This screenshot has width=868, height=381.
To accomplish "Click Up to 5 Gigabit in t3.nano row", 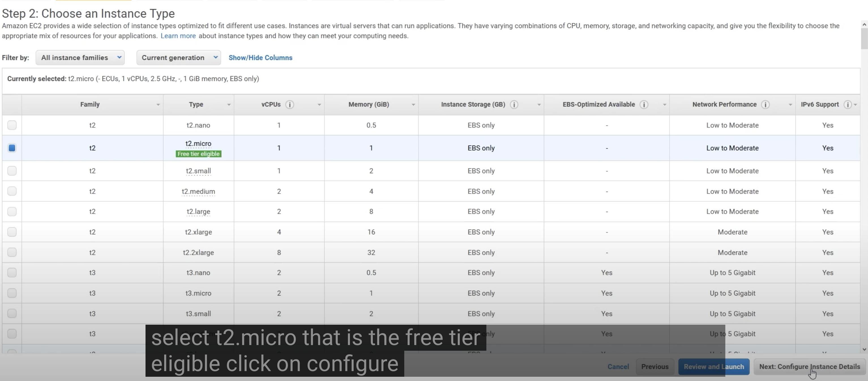I will coord(732,273).
